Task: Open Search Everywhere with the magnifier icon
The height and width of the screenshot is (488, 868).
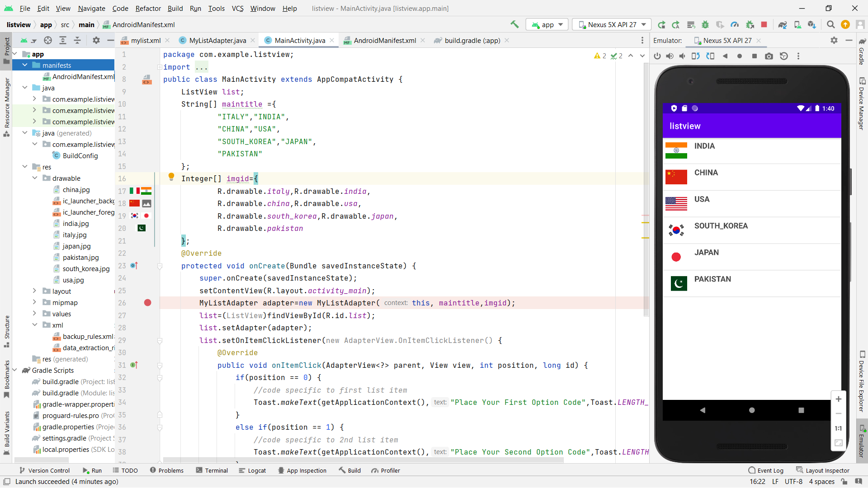Action: [x=831, y=24]
